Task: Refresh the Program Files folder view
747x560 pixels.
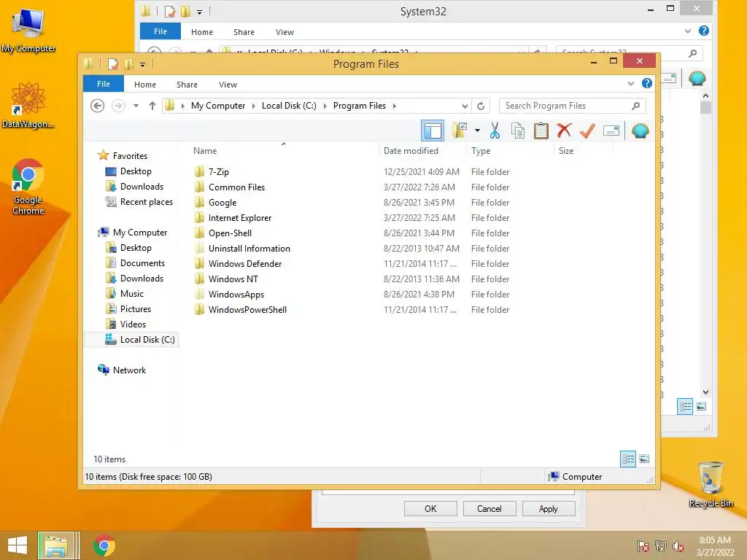Action: click(x=481, y=106)
